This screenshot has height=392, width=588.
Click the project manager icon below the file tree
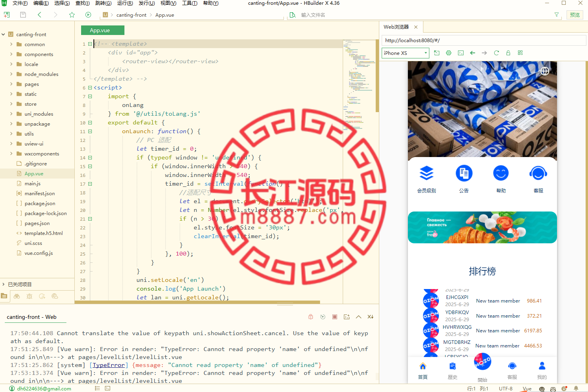click(4, 296)
